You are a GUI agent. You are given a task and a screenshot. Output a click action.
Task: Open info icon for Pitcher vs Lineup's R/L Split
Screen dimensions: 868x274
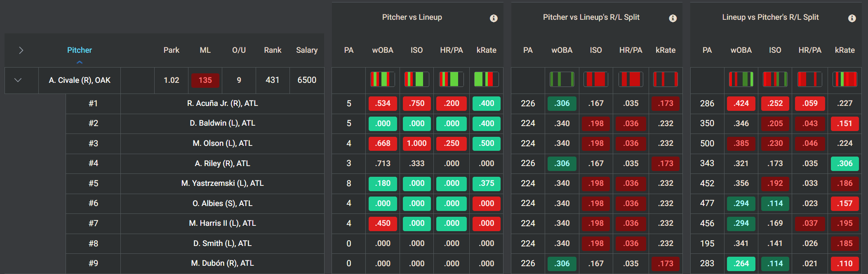pyautogui.click(x=673, y=18)
